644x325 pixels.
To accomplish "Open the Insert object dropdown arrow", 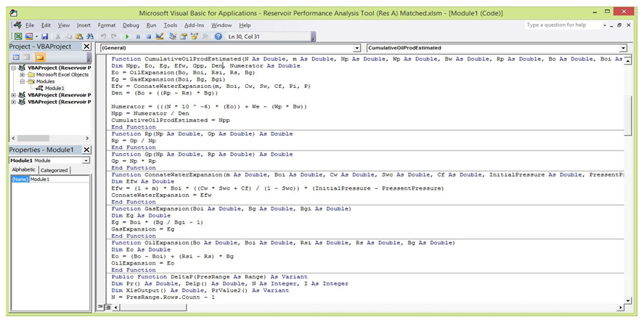I will coord(36,36).
